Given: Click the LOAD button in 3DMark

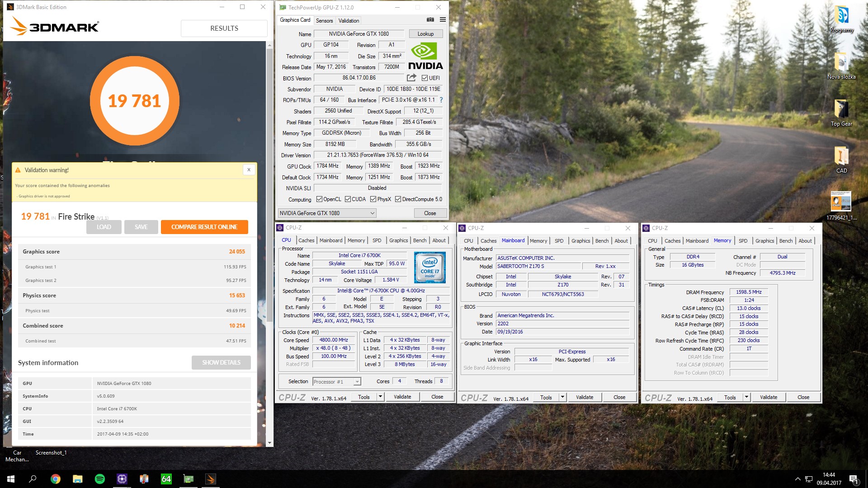Looking at the screenshot, I should tap(104, 227).
